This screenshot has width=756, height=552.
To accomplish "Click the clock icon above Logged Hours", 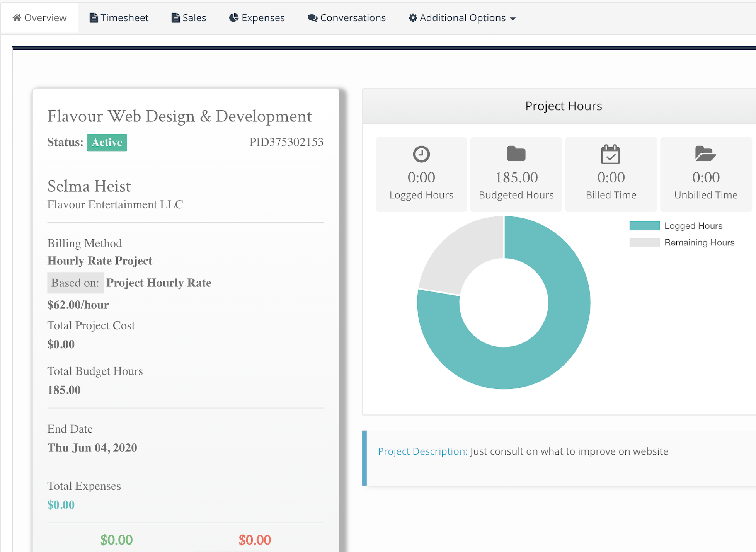I will [421, 154].
